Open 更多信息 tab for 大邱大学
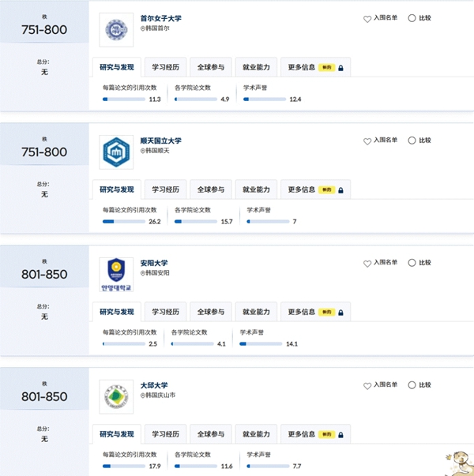The height and width of the screenshot is (476, 474). pyautogui.click(x=315, y=434)
